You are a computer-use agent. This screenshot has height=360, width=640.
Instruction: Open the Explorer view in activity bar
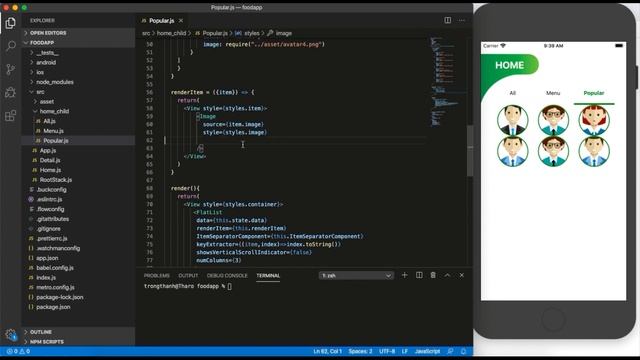pyautogui.click(x=11, y=23)
